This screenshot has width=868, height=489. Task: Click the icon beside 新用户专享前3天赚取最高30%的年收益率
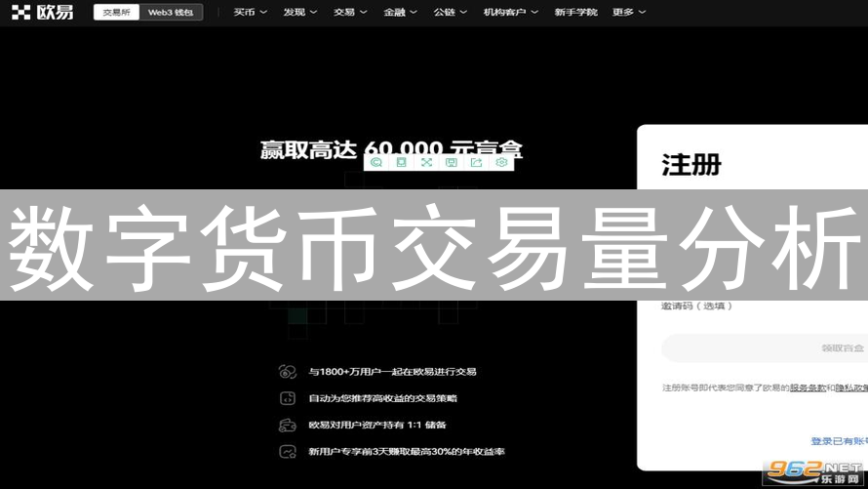click(288, 451)
